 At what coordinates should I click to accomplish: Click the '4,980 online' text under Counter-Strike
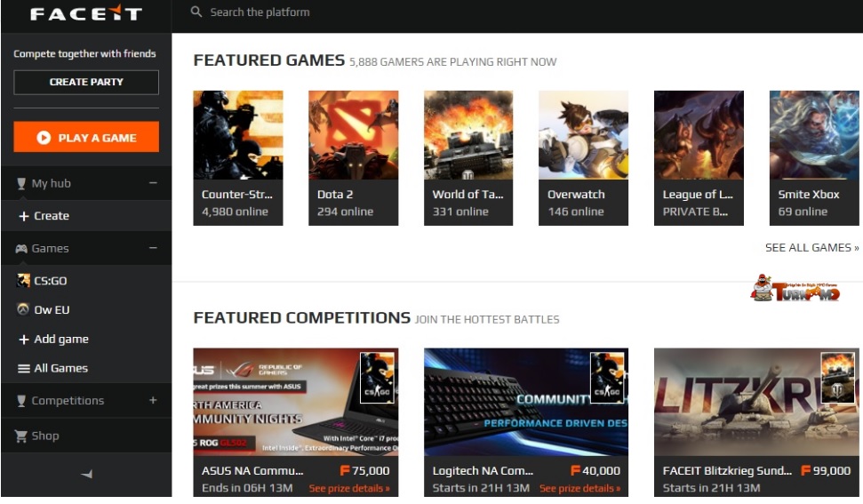click(235, 212)
